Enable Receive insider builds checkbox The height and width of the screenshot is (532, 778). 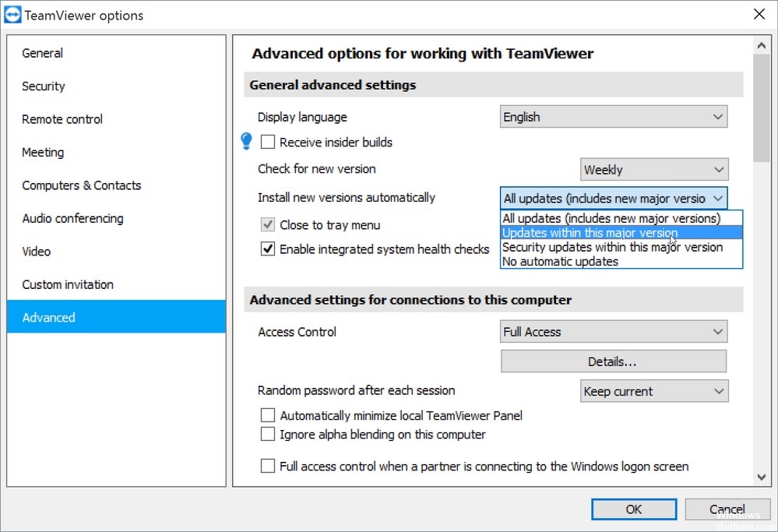[x=268, y=143]
